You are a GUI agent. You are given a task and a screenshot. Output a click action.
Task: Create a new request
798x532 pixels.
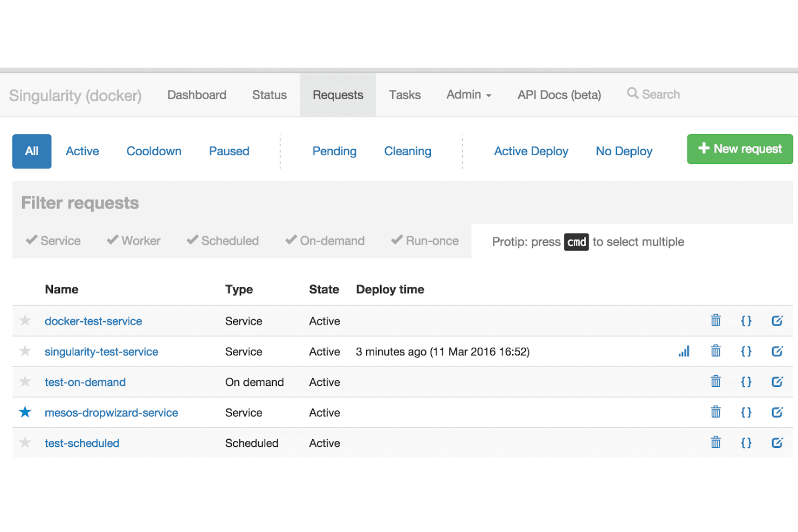coord(740,149)
